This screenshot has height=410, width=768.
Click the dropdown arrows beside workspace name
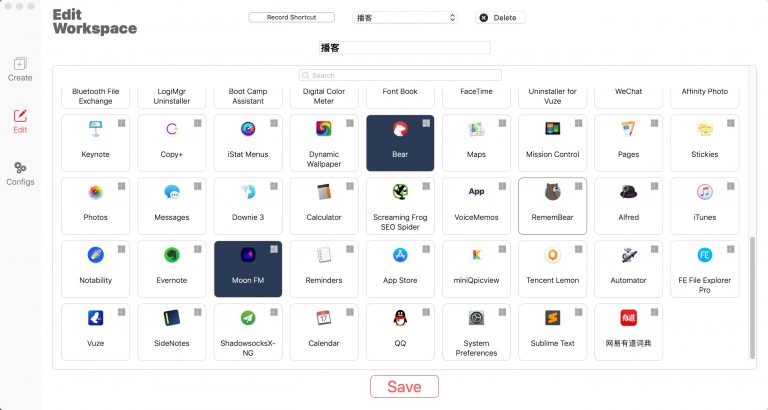pyautogui.click(x=452, y=18)
